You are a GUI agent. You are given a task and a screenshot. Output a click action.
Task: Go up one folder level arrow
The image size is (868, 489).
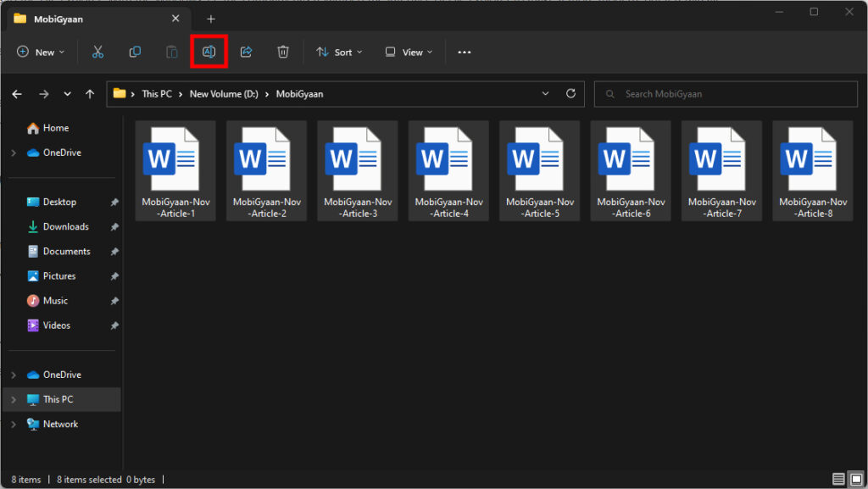pyautogui.click(x=90, y=94)
